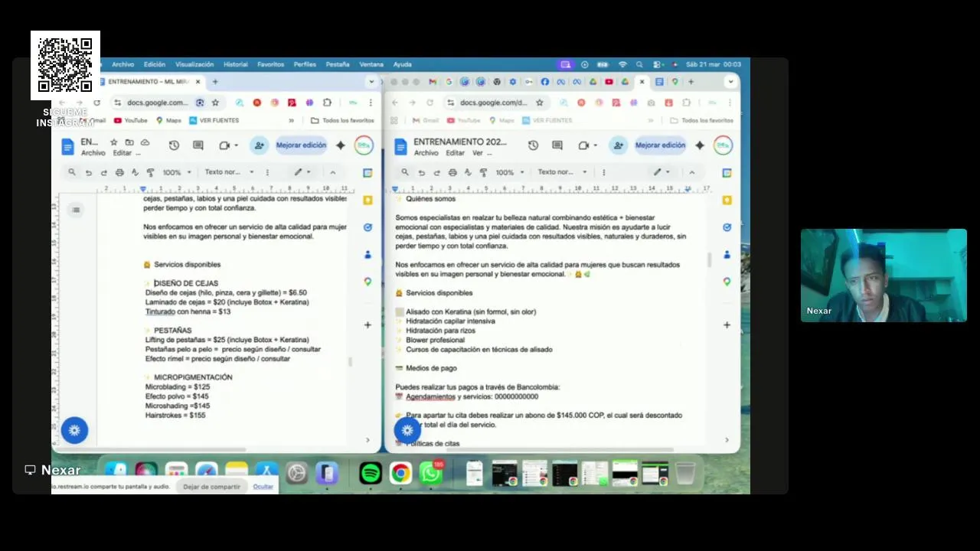Open Spotify from the Dock
Image resolution: width=980 pixels, height=551 pixels.
click(x=371, y=474)
